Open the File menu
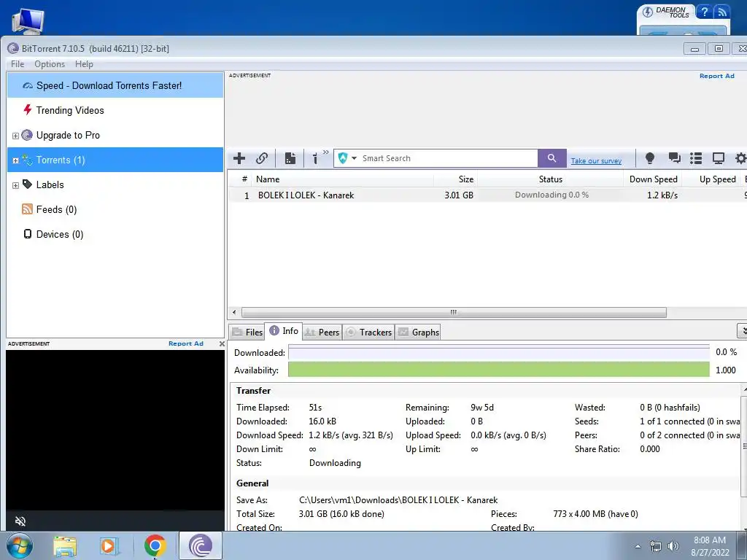The width and height of the screenshot is (747, 560). pyautogui.click(x=18, y=64)
